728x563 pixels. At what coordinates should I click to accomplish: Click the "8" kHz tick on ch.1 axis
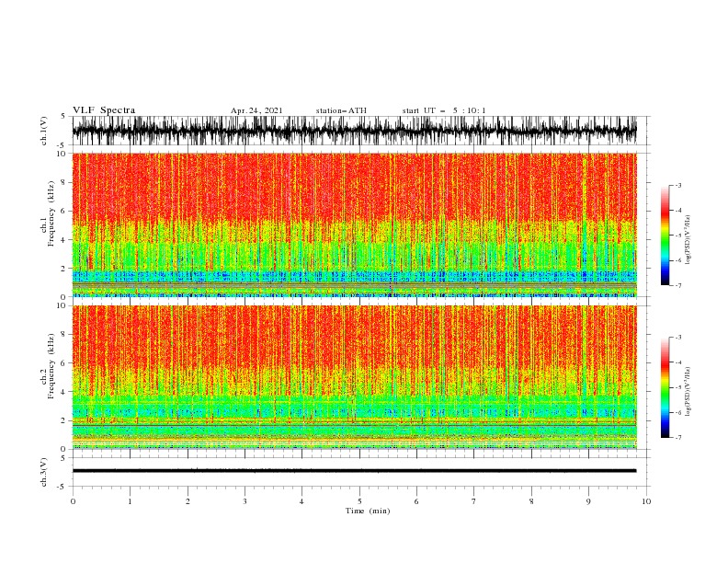[63, 182]
